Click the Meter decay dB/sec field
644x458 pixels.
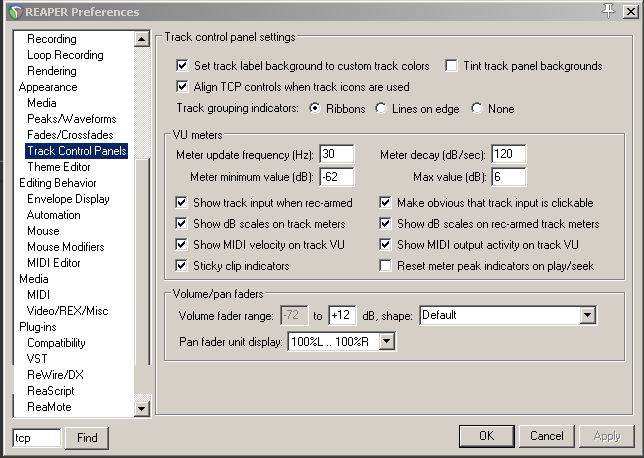[x=508, y=154]
